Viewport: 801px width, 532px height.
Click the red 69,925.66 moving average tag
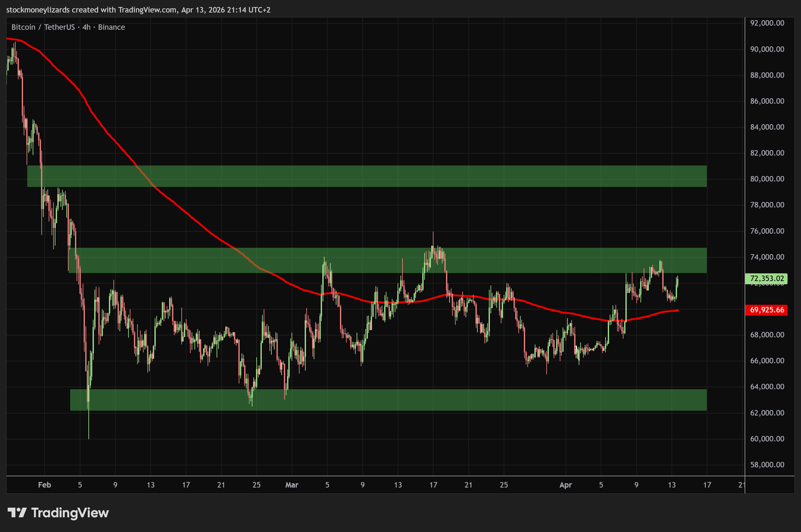pyautogui.click(x=767, y=310)
